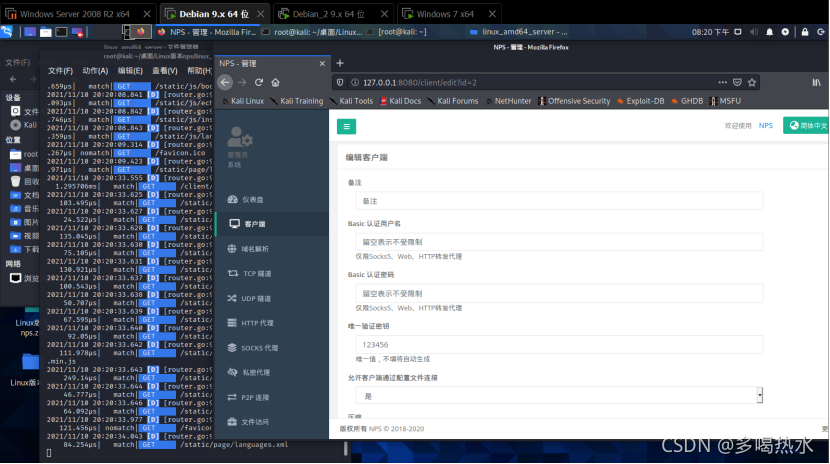Click the panel terminal launcher icon

[x=61, y=32]
